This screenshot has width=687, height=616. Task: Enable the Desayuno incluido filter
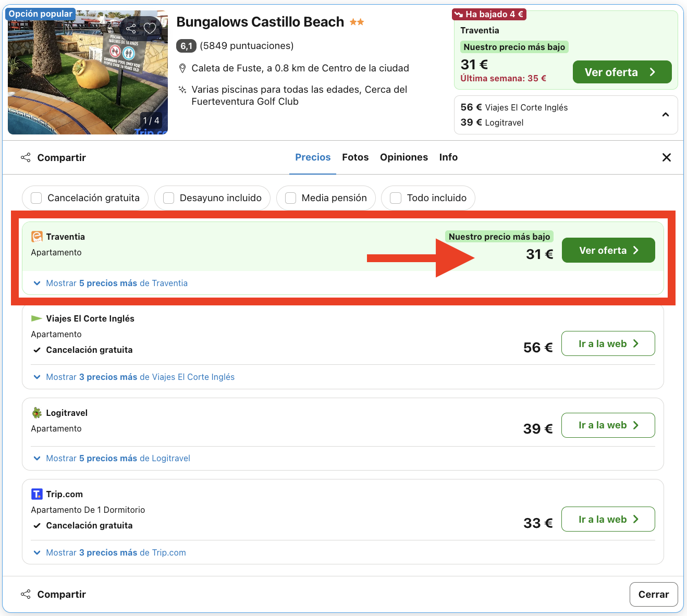pyautogui.click(x=168, y=198)
